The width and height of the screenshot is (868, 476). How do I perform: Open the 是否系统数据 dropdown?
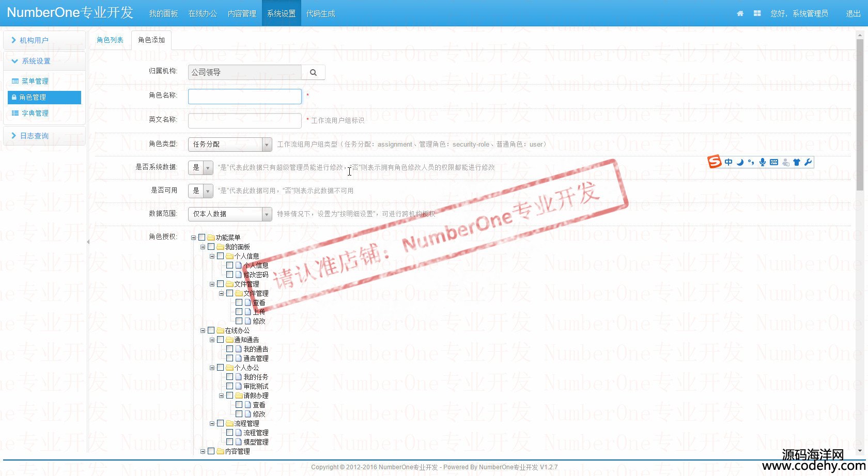pos(200,167)
